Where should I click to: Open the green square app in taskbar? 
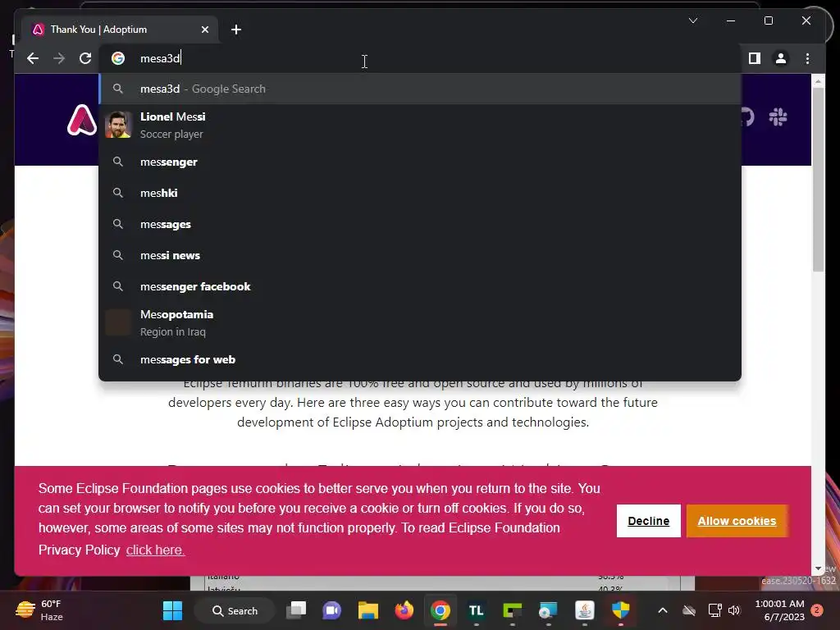[x=512, y=610]
